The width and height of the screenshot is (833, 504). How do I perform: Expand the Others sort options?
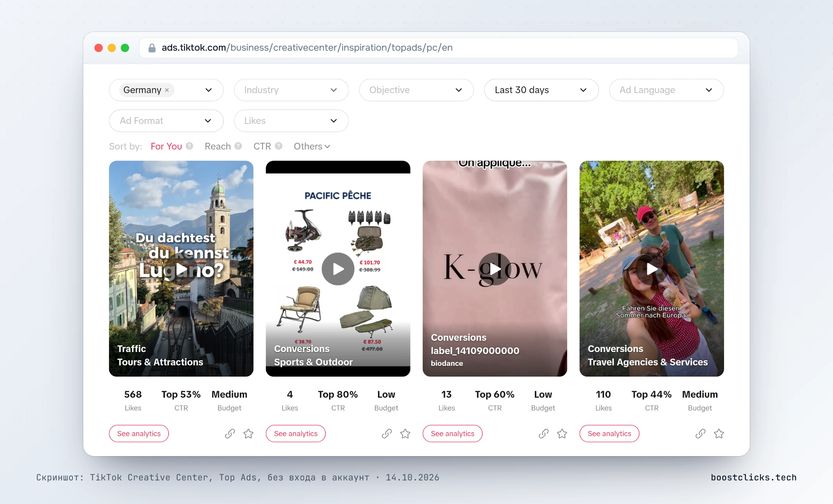(312, 146)
